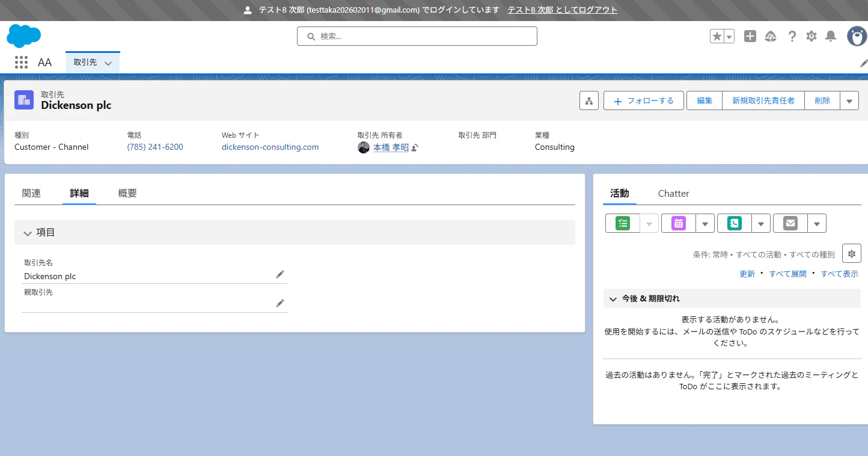
Task: Click the 削除 button
Action: coord(822,100)
